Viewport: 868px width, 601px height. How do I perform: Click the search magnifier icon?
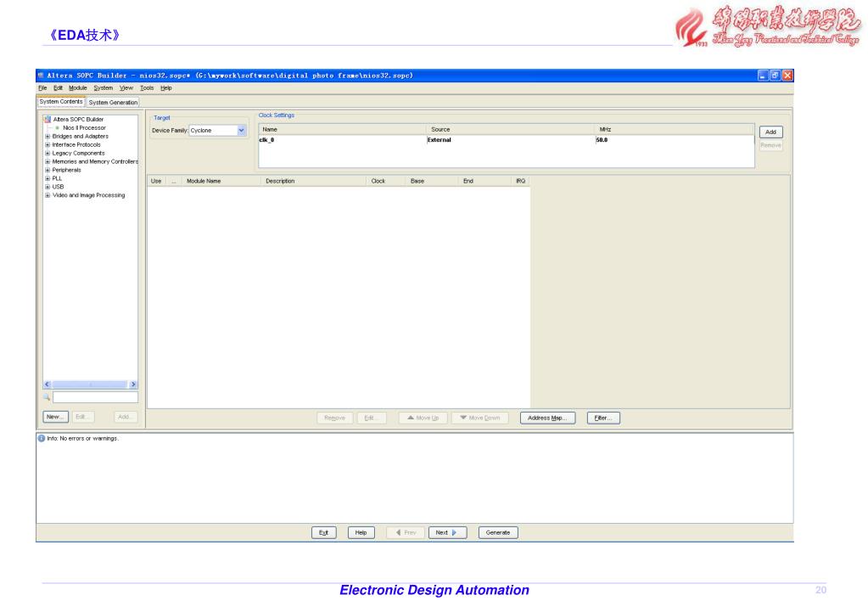pos(47,397)
